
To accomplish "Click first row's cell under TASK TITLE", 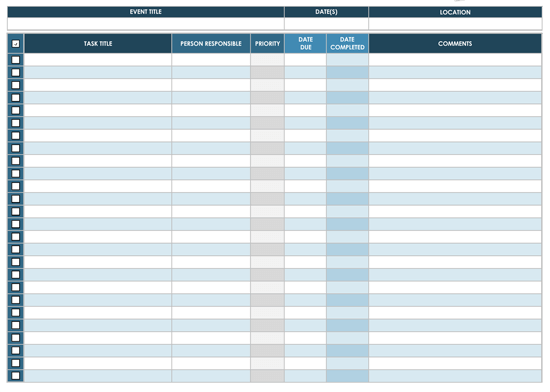I will (98, 60).
